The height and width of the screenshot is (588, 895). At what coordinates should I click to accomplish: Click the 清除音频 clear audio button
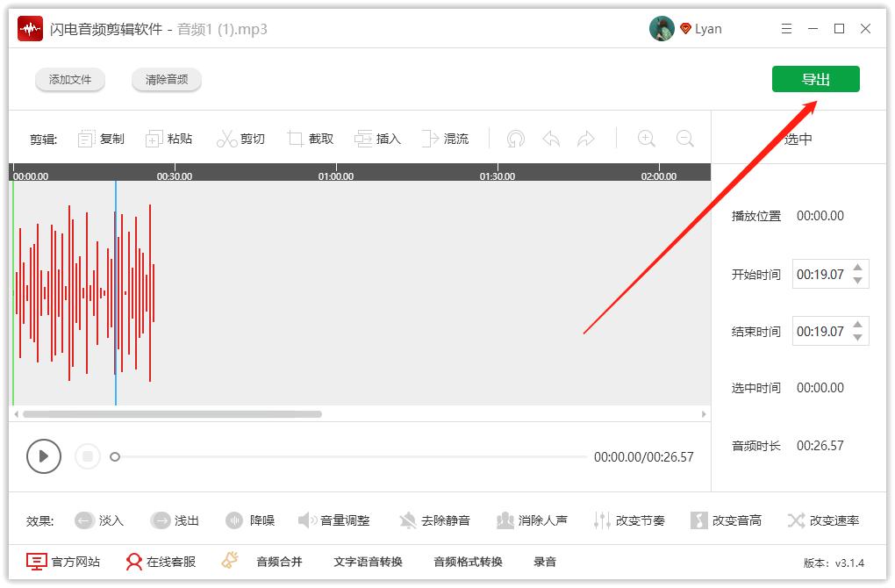pos(166,79)
